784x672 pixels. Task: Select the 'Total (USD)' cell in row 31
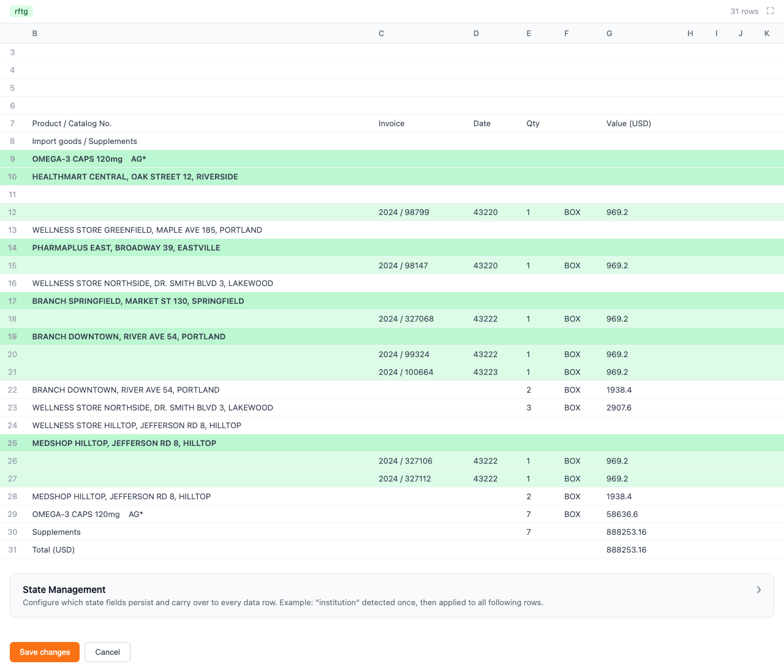click(53, 549)
